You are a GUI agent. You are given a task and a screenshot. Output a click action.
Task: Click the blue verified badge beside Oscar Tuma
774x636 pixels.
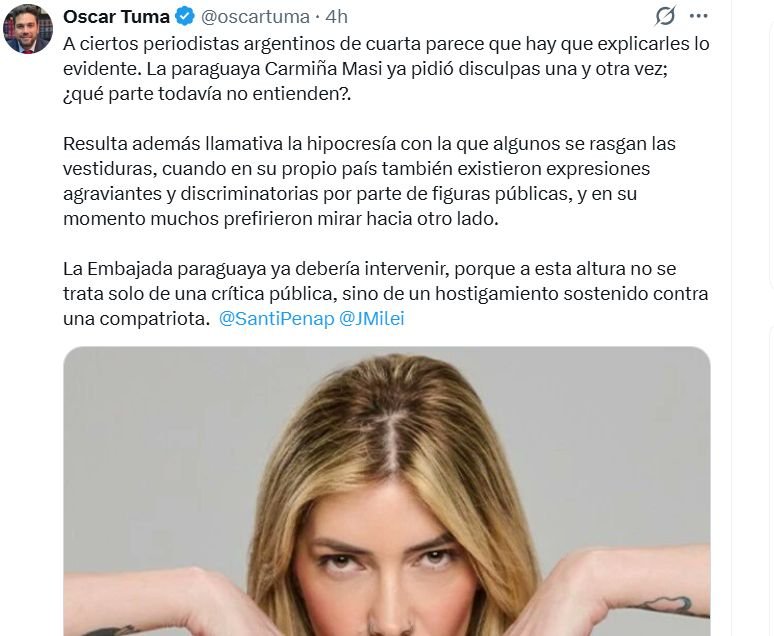pyautogui.click(x=185, y=17)
